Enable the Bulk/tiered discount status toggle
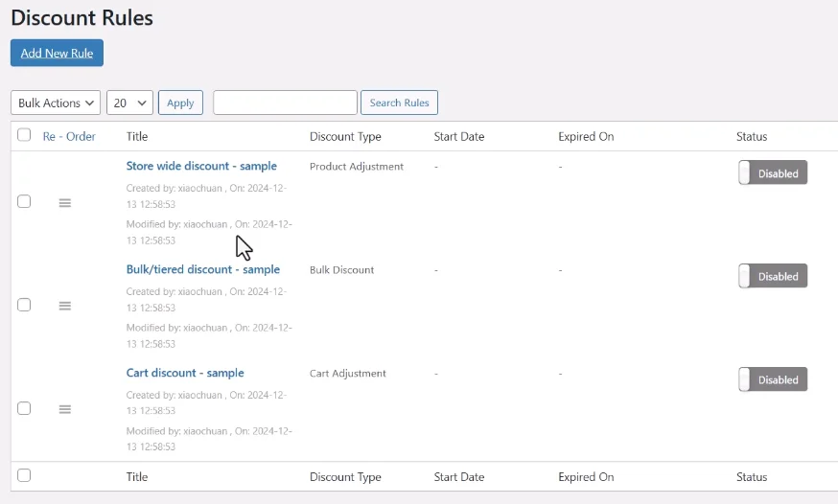Screen dimensions: 838x504 (x=773, y=276)
